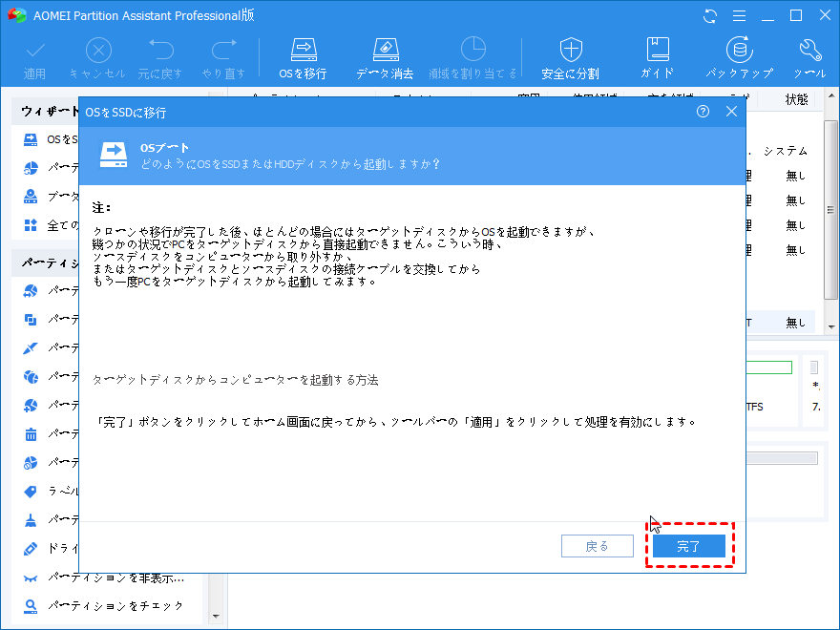Click the やり直す redo toolbar icon
Screen dimensions: 840x630
[x=223, y=59]
